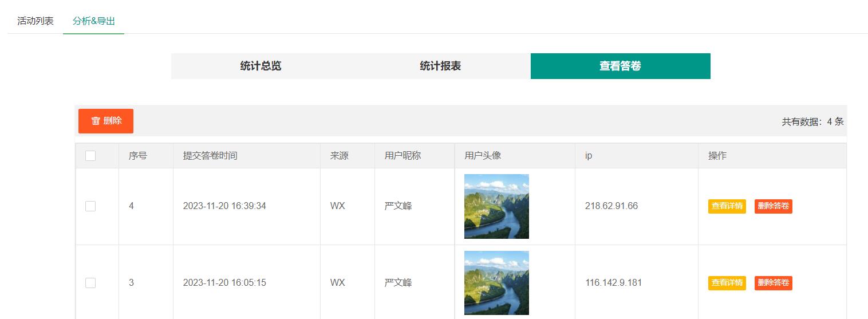868x319 pixels.
Task: Click the ip address 218.62.91.66 cell
Action: tap(611, 206)
